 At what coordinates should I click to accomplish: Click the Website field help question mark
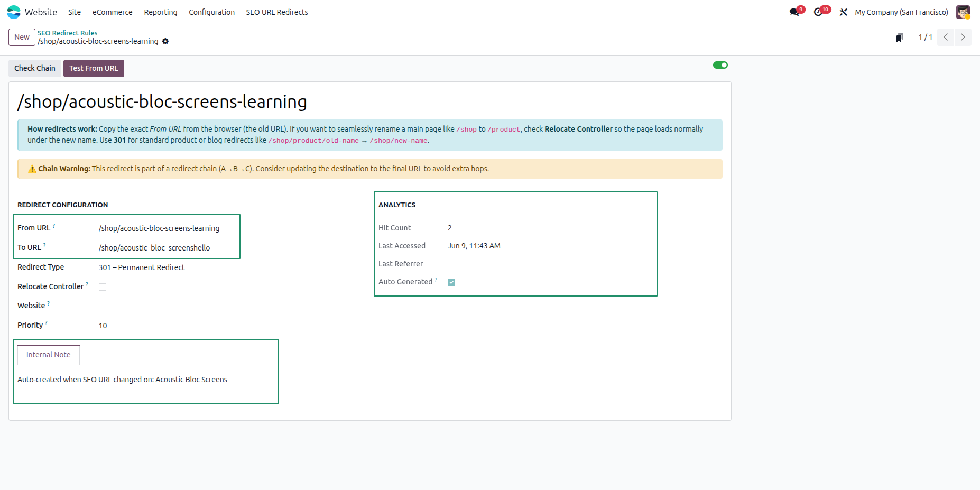(49, 303)
